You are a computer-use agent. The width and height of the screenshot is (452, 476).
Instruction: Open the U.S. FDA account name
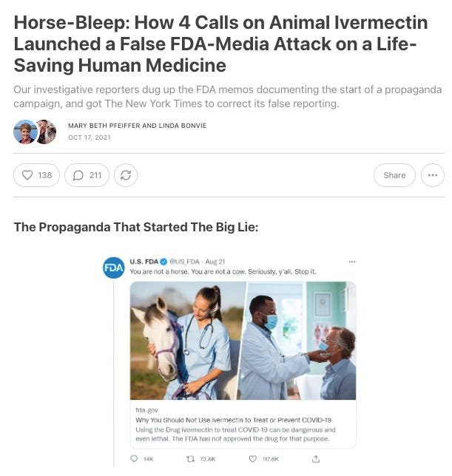pos(144,262)
